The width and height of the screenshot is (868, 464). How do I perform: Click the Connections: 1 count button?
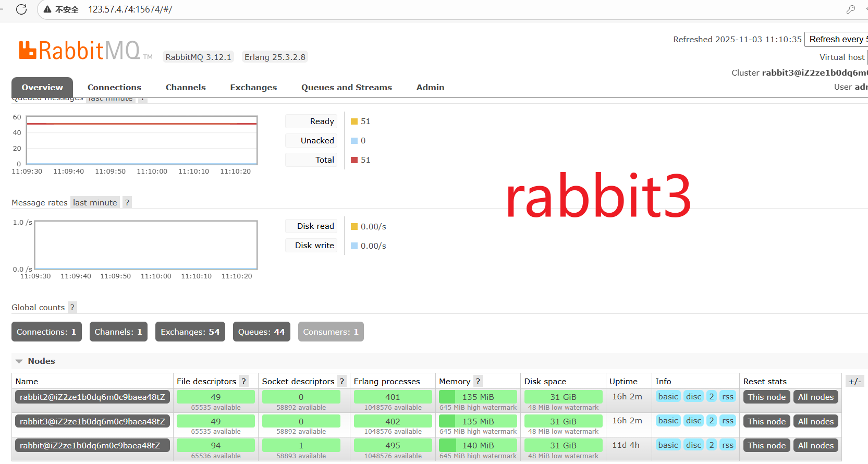[46, 332]
